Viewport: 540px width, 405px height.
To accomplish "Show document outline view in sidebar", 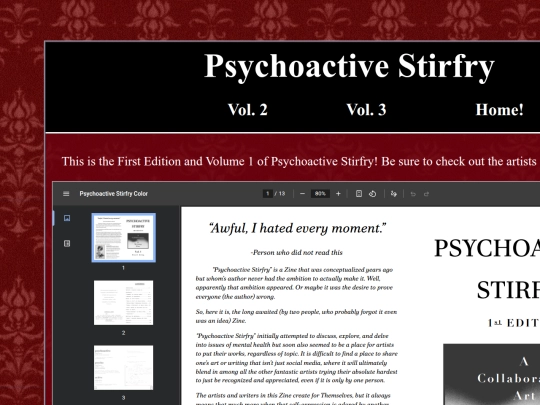I will point(67,243).
